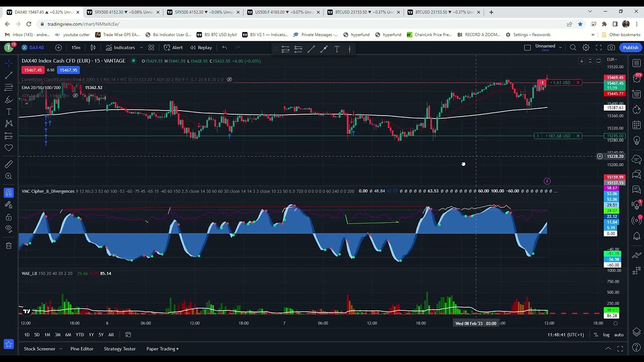Expand the favorite indicators dropdown arrow
The image size is (644, 362).
tap(141, 47)
